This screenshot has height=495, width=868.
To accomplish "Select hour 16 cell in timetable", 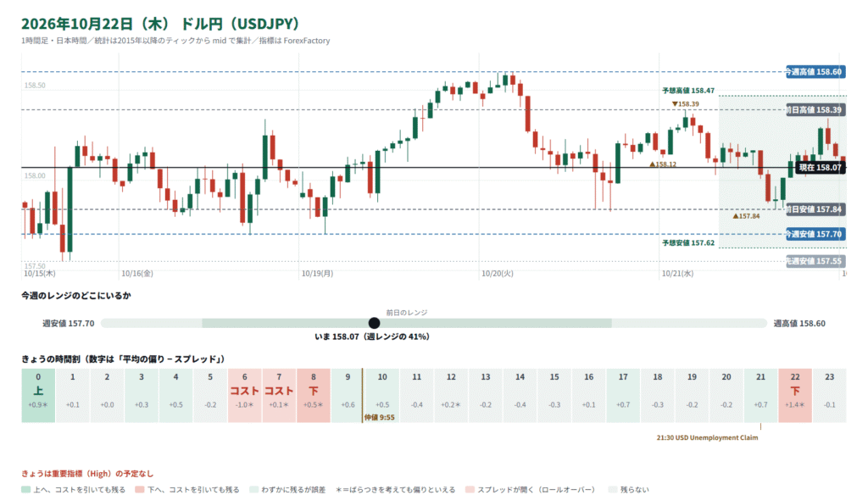I will point(588,395).
